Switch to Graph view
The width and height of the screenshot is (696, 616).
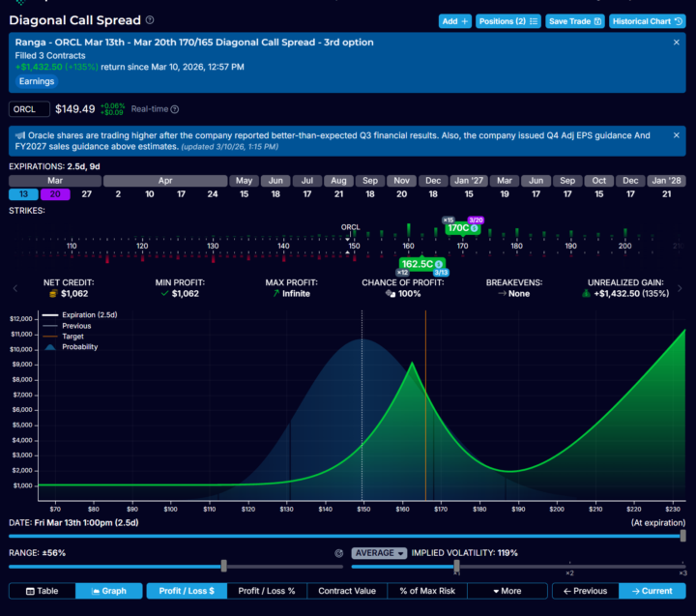[x=108, y=591]
